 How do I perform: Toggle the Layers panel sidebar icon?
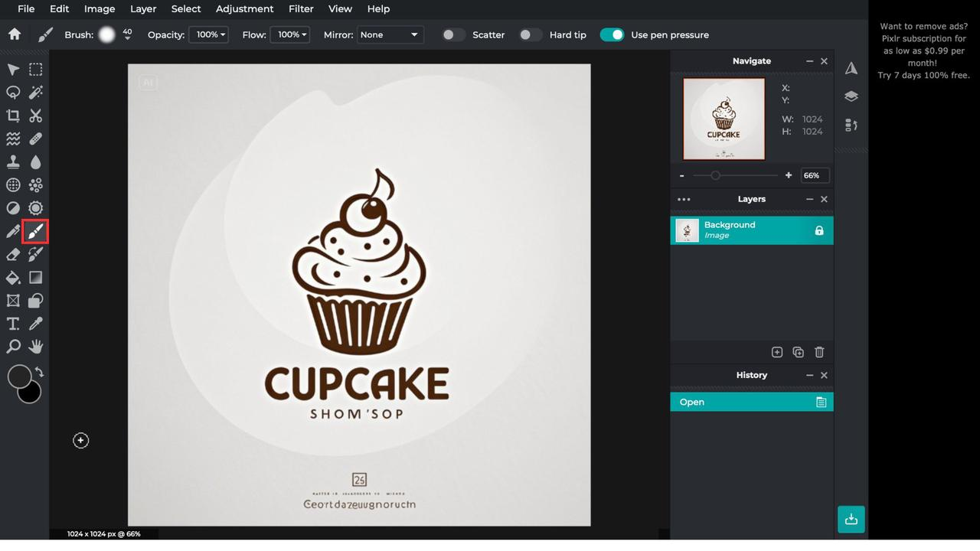point(851,96)
